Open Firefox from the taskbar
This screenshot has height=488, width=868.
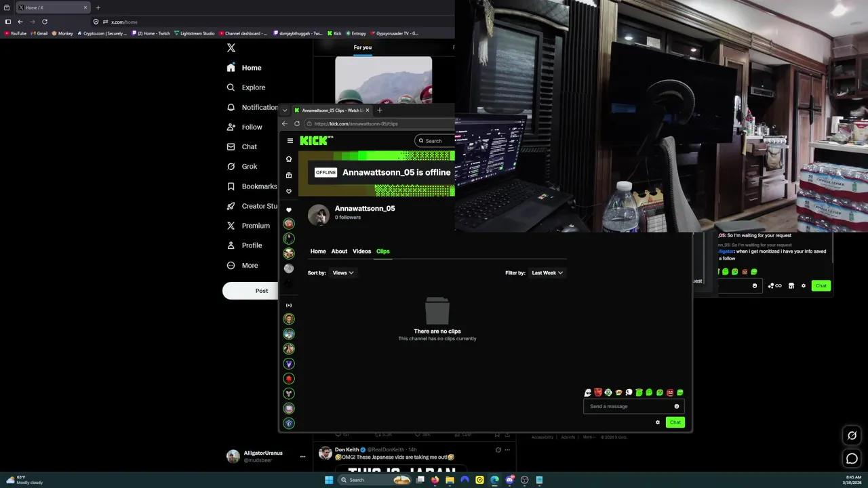[x=435, y=480]
